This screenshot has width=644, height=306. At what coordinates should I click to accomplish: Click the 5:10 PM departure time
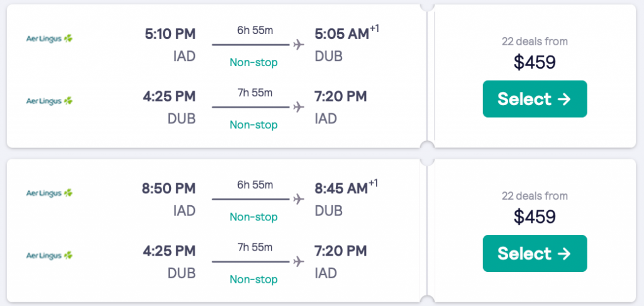pyautogui.click(x=170, y=34)
